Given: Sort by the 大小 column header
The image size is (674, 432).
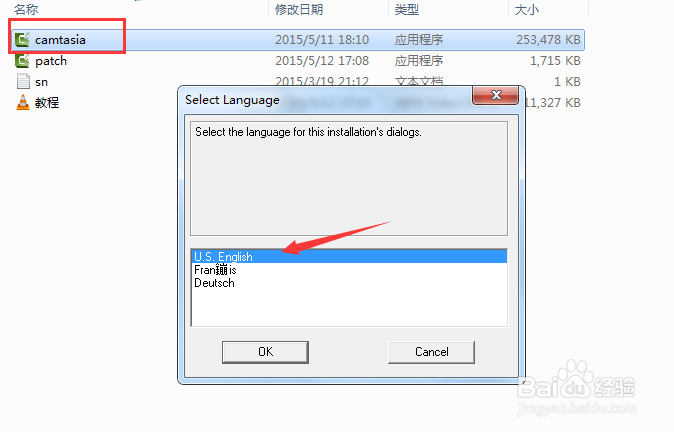Looking at the screenshot, I should (527, 9).
